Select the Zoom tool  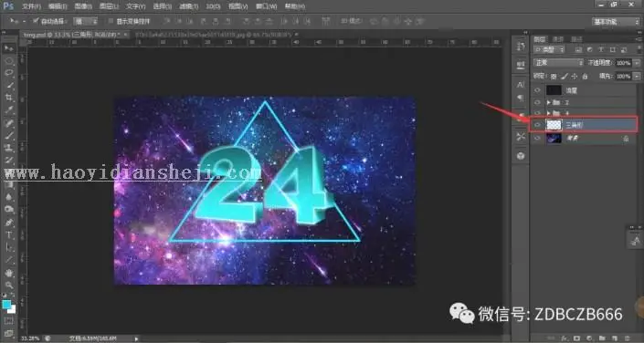point(8,286)
